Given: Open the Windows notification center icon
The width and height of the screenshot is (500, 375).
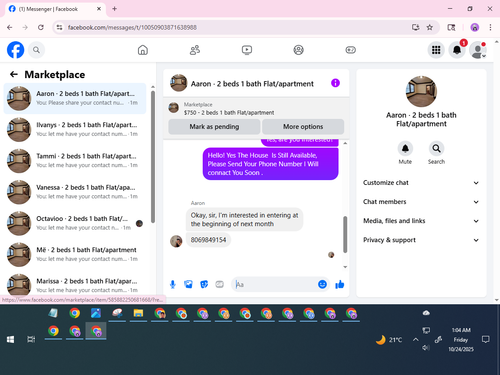Looking at the screenshot, I should (486, 339).
